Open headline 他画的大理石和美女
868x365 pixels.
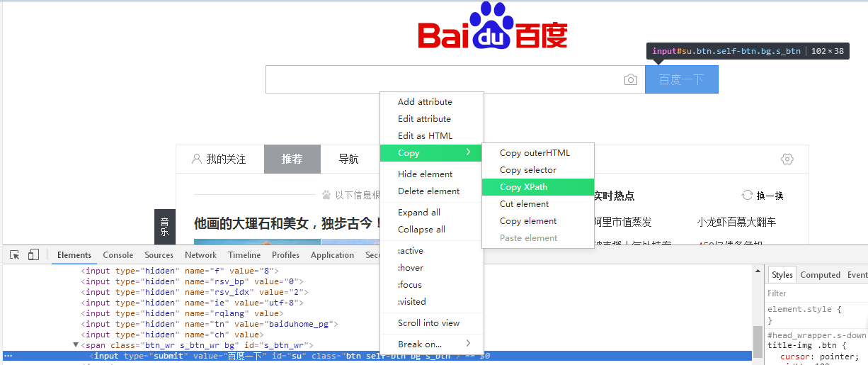(x=287, y=224)
